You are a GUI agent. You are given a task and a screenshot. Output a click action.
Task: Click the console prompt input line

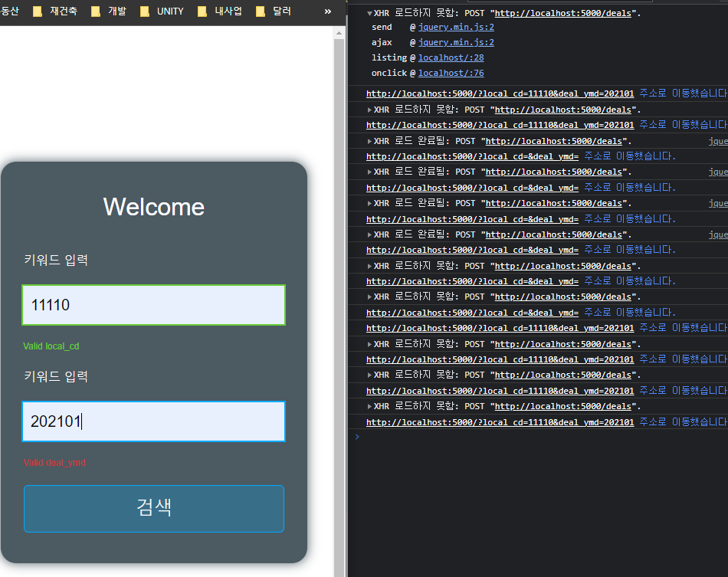(x=536, y=437)
